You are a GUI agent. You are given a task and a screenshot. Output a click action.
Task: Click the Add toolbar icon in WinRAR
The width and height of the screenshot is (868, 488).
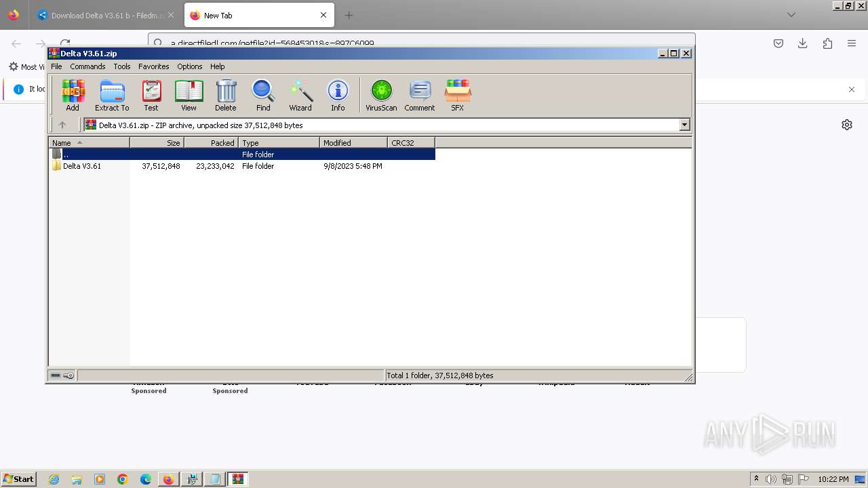click(x=73, y=96)
